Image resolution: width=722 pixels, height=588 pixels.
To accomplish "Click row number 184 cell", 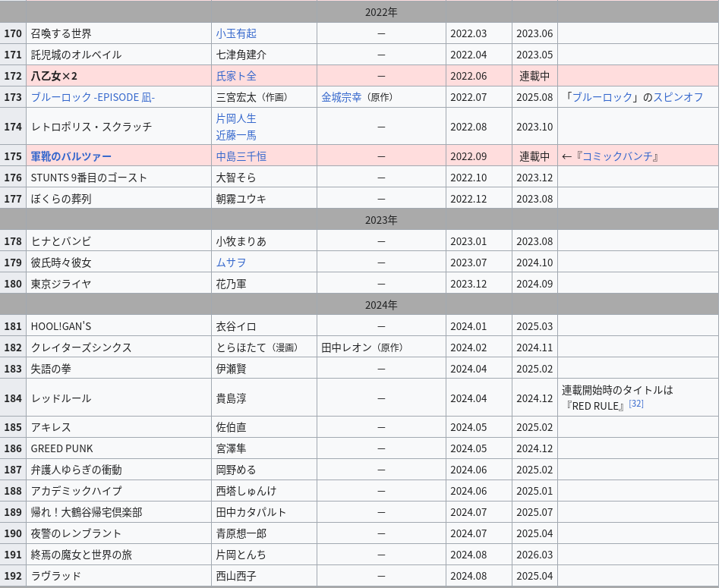I will [13, 398].
